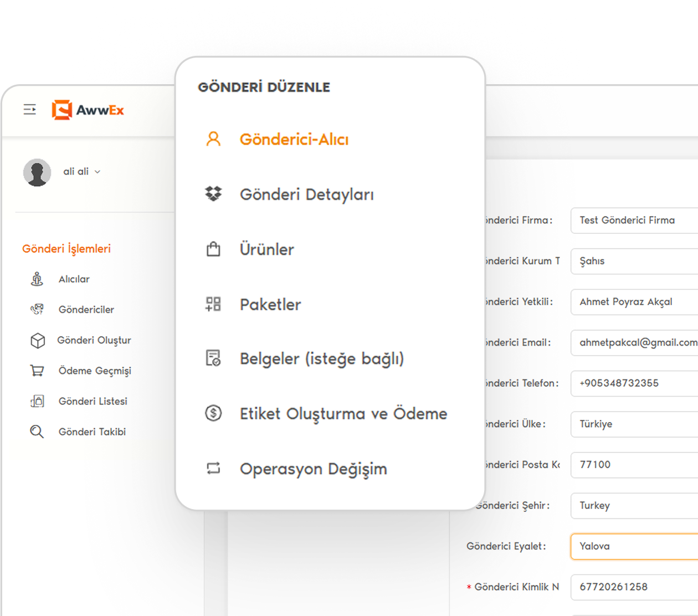This screenshot has height=616, width=698.
Task: Go to Gönderi Oluştur page
Action: coord(94,340)
